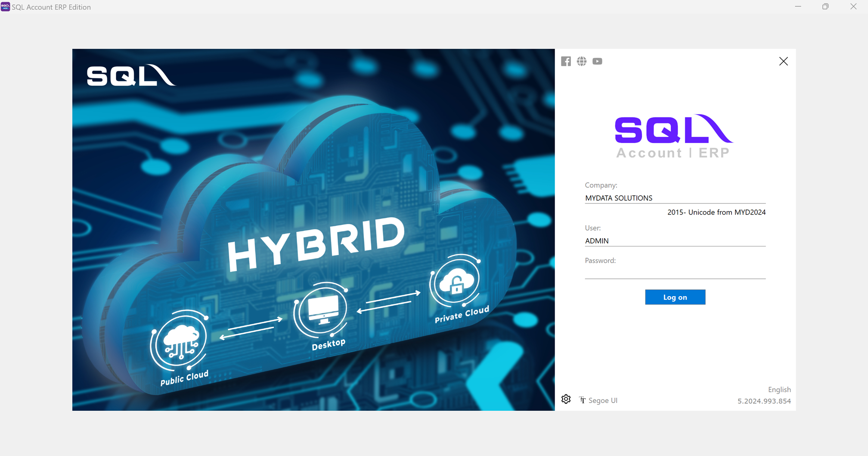Focus the Password input field
The width and height of the screenshot is (868, 456).
[x=675, y=272]
